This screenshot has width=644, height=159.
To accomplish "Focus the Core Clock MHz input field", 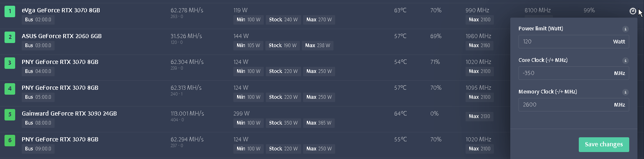I will tap(573, 73).
